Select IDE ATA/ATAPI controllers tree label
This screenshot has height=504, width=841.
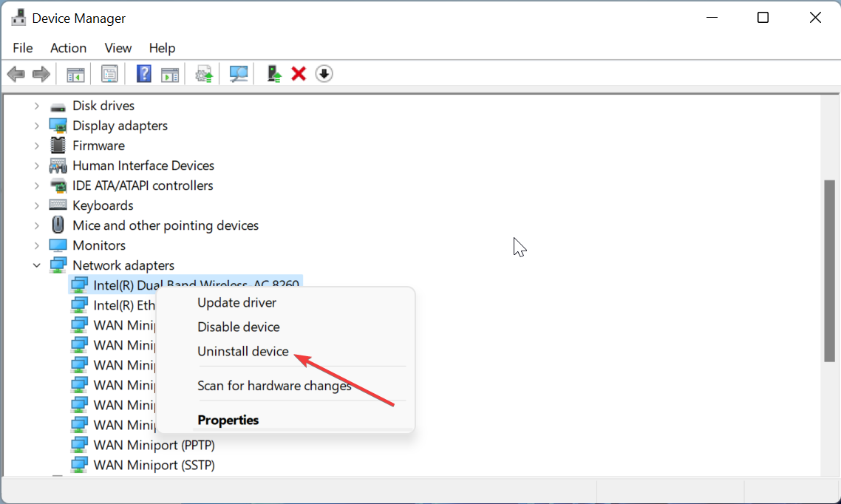coord(143,185)
